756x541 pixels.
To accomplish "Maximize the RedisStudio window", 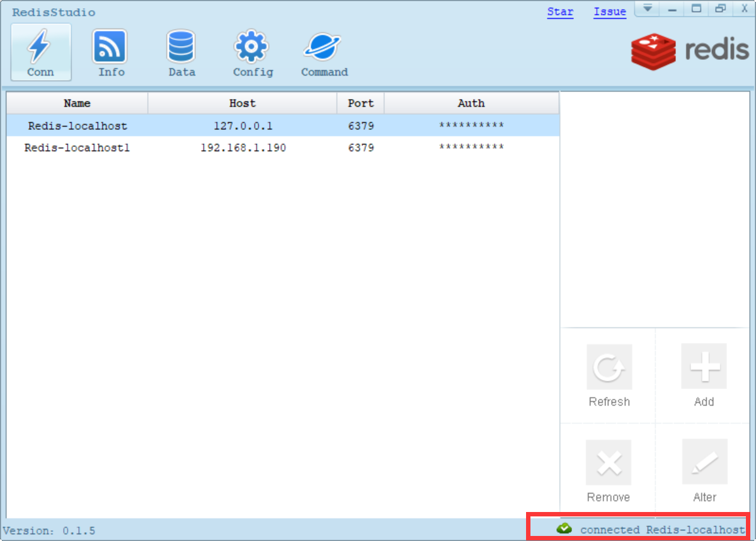I will (696, 9).
